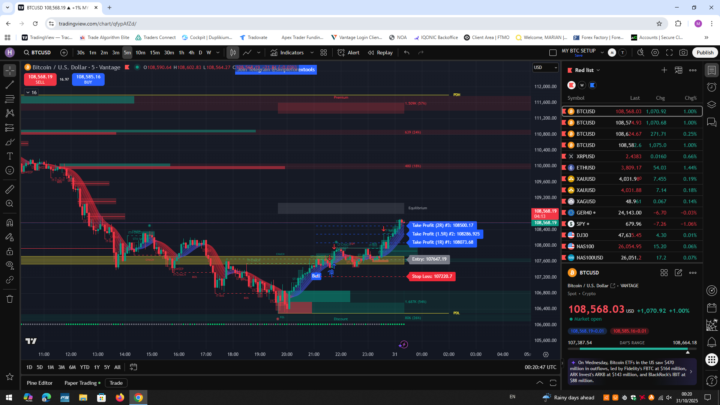Expand the timeframe dropdown arrow
The width and height of the screenshot is (720, 405).
click(x=218, y=53)
